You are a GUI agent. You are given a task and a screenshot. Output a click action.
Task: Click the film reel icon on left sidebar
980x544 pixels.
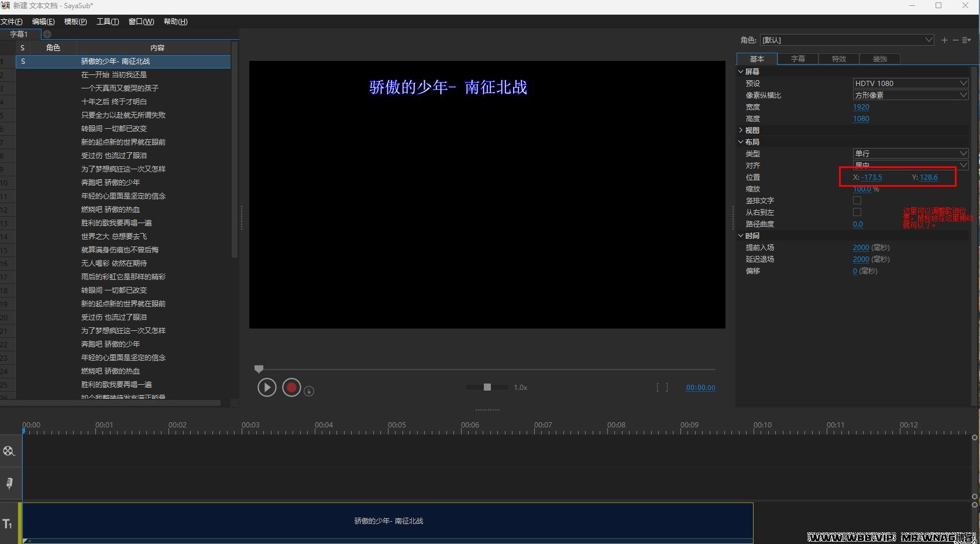tap(9, 451)
